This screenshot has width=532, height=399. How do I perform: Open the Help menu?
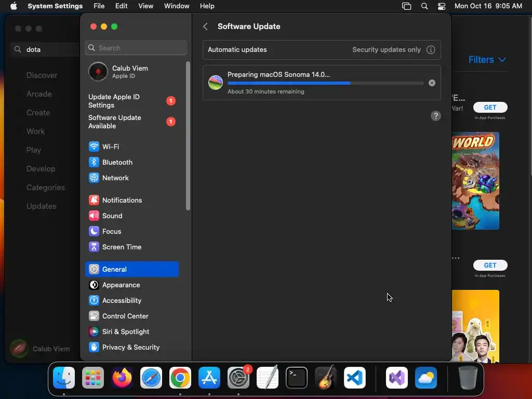(207, 6)
